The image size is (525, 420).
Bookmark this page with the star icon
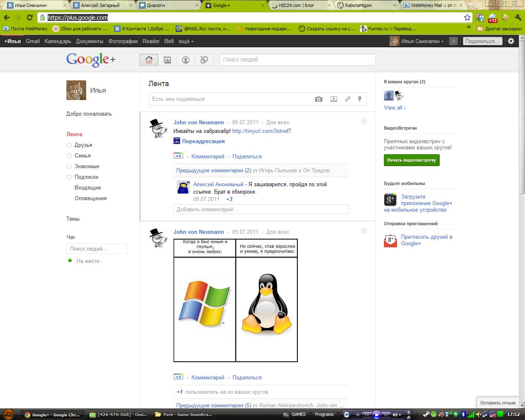click(x=467, y=17)
